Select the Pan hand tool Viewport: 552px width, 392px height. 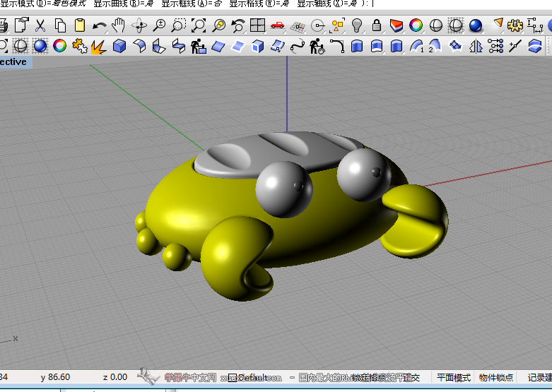point(119,25)
